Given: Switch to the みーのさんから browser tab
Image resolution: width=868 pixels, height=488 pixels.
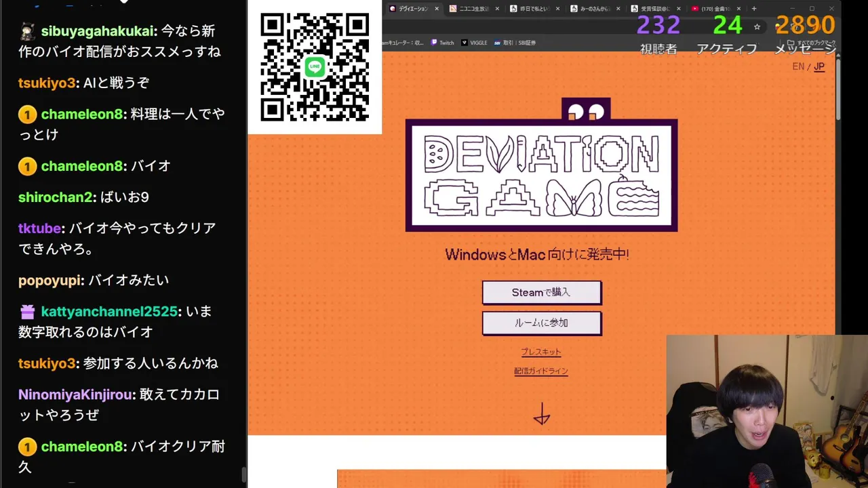Looking at the screenshot, I should click(x=595, y=9).
